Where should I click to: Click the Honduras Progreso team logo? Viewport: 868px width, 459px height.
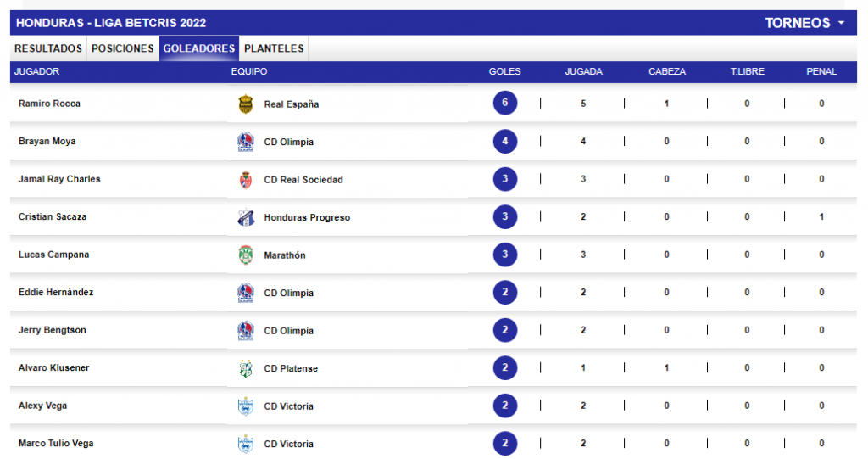[x=246, y=217]
